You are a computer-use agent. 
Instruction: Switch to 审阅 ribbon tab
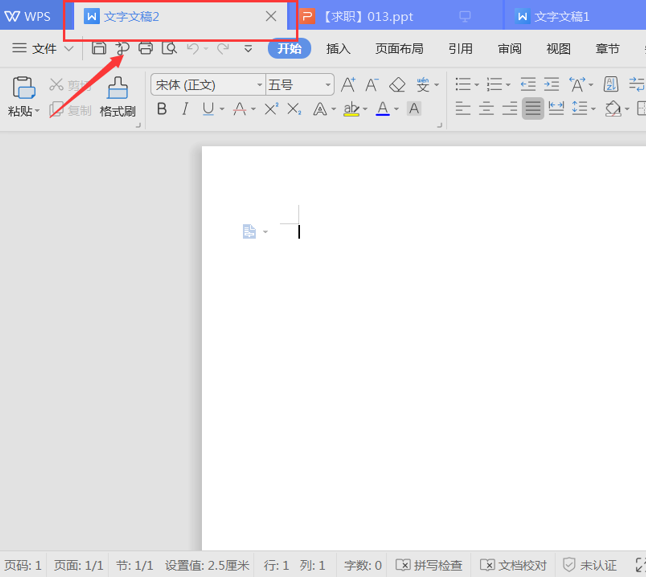[510, 49]
